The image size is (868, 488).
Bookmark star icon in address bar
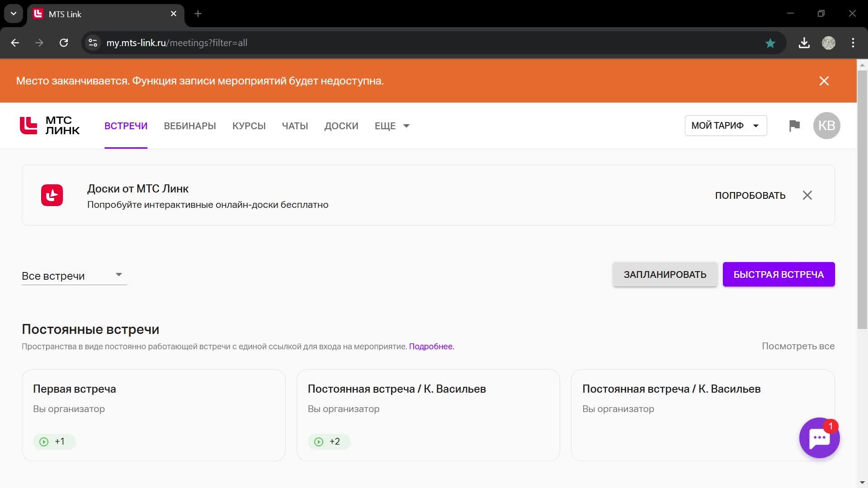pos(770,43)
